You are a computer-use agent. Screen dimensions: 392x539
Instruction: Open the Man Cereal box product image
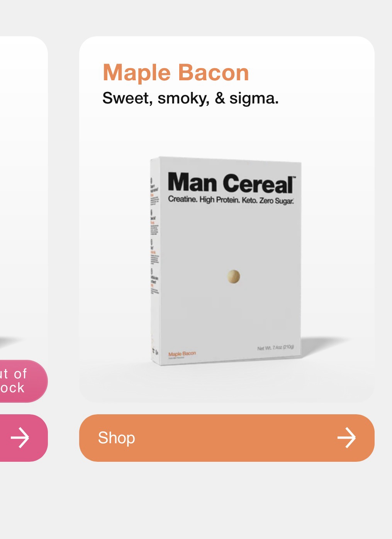(226, 261)
